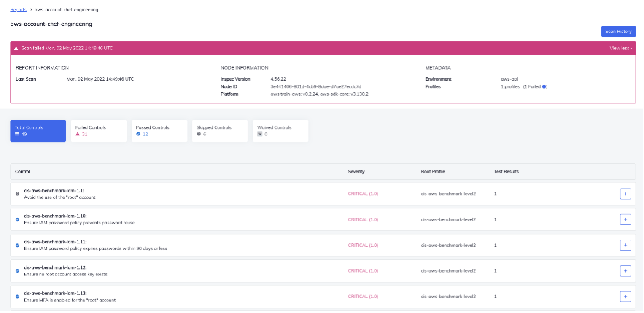This screenshot has width=644, height=313.
Task: Click the W badge on Waived Controls card
Action: [x=259, y=134]
